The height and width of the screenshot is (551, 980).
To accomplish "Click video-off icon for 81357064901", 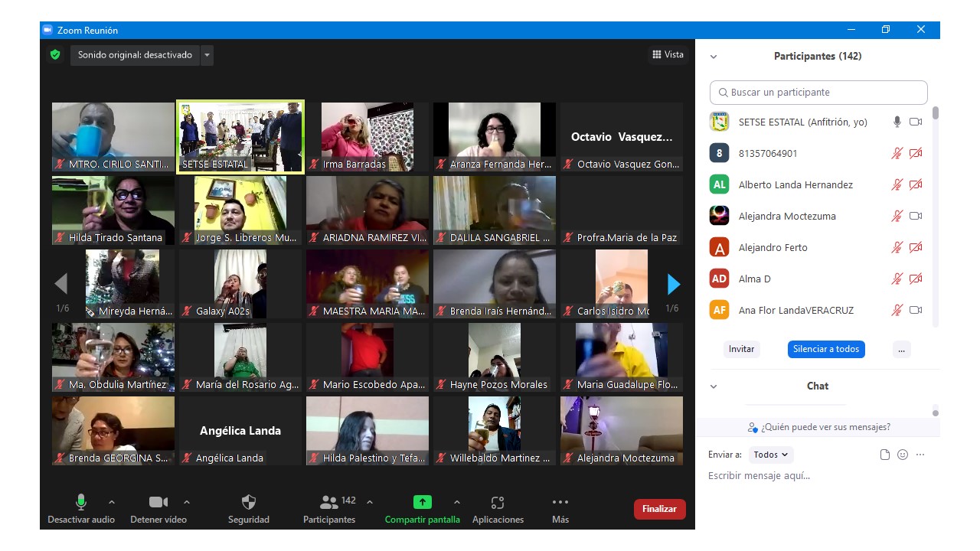I will click(x=916, y=153).
